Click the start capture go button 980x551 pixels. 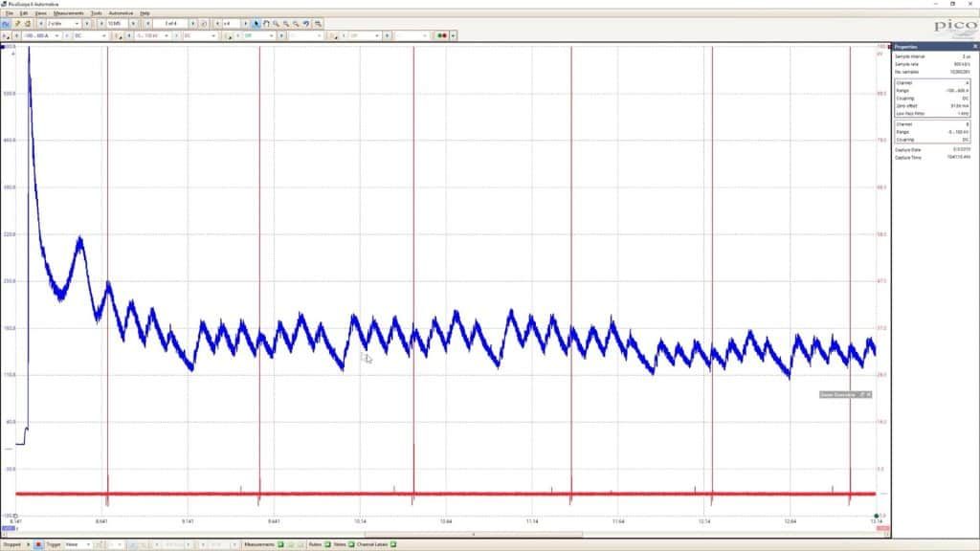point(28,544)
